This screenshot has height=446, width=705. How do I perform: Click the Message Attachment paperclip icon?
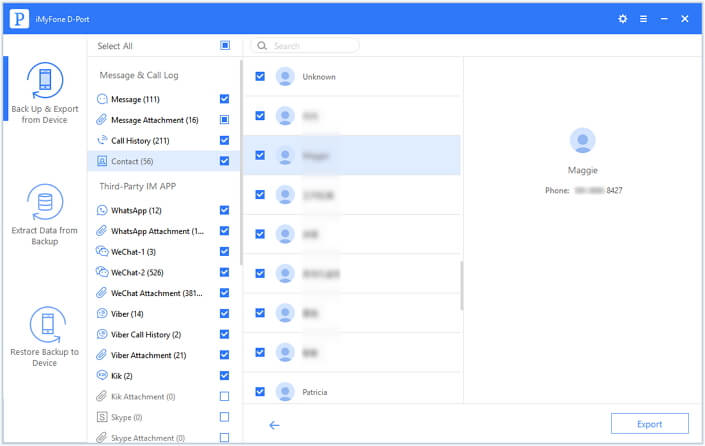click(102, 120)
